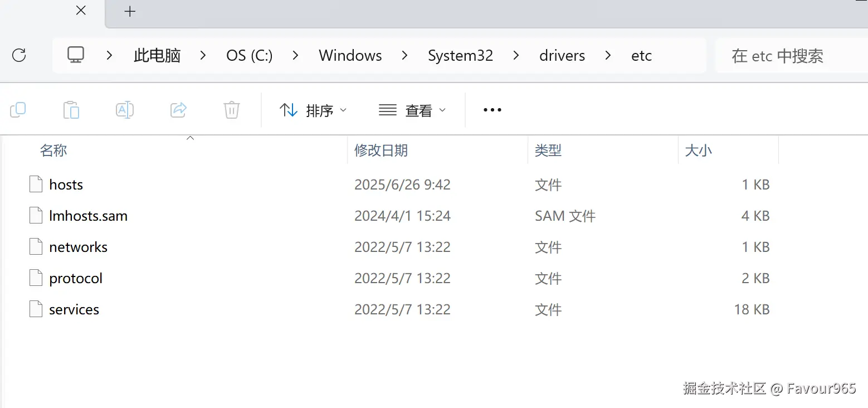
Task: Click the share arrow icon
Action: click(178, 110)
